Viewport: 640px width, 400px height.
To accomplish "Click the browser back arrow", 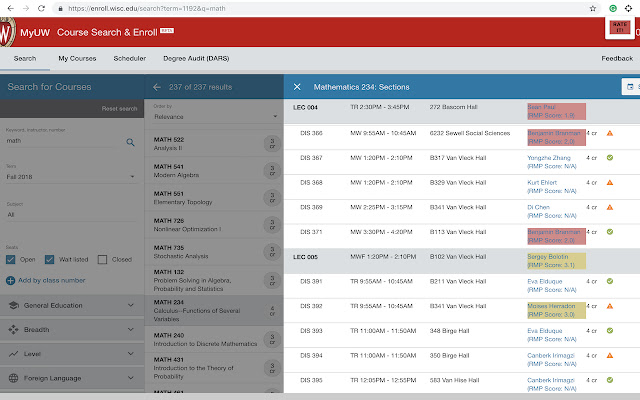I will coord(10,7).
